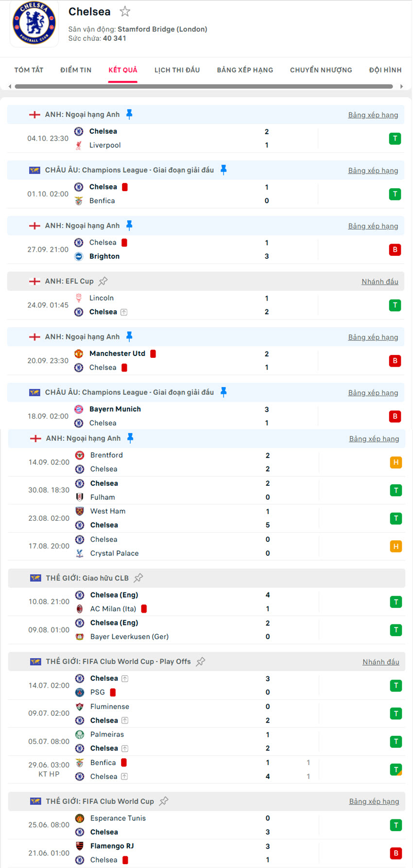
Task: Open Bảng xếp hạng link beside Chelsea–Benfica header
Action: (x=373, y=171)
